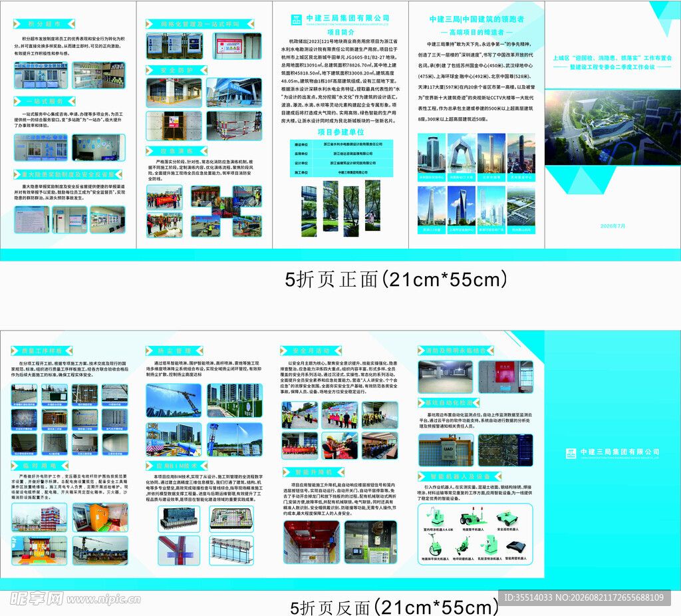The width and height of the screenshot is (681, 616).
Task: Open the empty basement photo under 消防及照明永临结合
Action: (x=446, y=377)
